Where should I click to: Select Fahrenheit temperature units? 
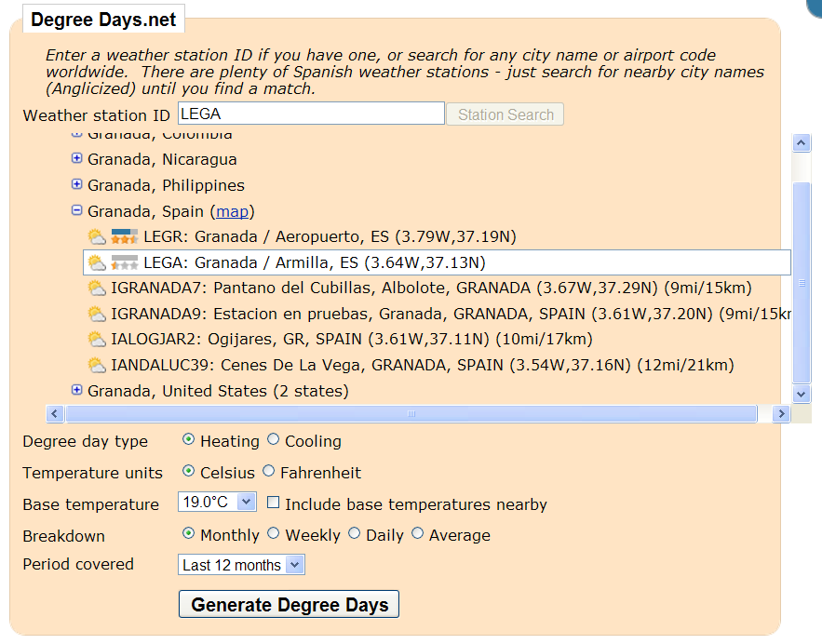pos(269,472)
